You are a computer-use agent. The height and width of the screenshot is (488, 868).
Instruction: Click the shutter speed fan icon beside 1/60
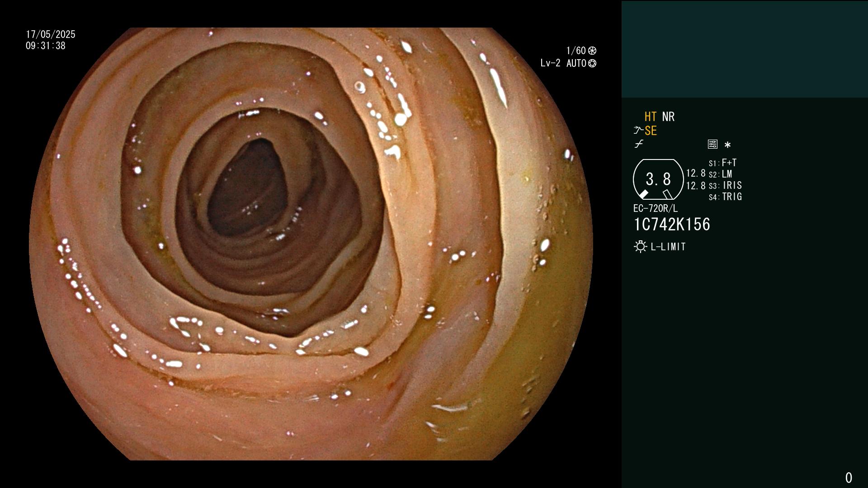click(x=592, y=51)
